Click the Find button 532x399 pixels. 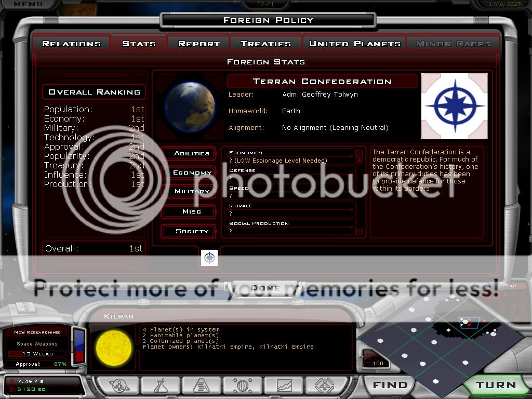[390, 385]
